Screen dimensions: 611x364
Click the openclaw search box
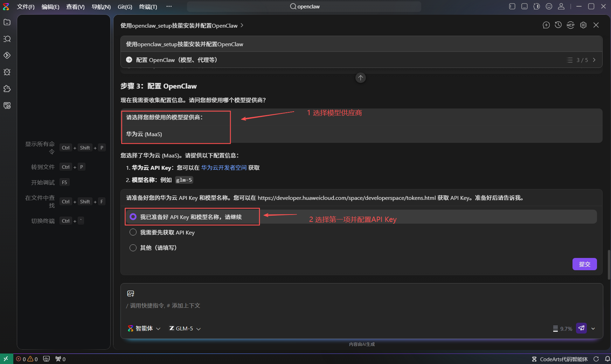pyautogui.click(x=304, y=6)
